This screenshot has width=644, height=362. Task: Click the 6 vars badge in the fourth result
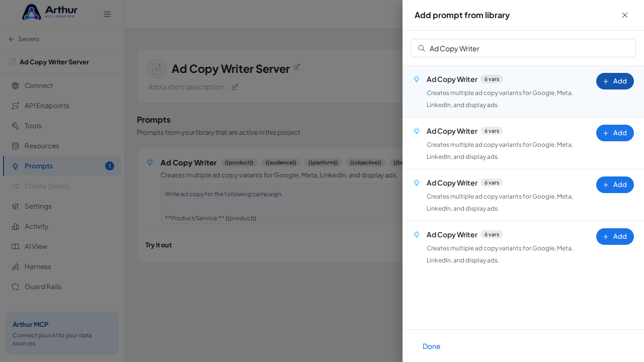pos(492,234)
